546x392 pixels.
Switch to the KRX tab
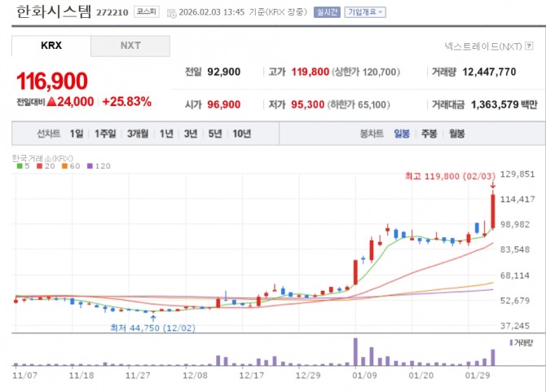tap(51, 46)
